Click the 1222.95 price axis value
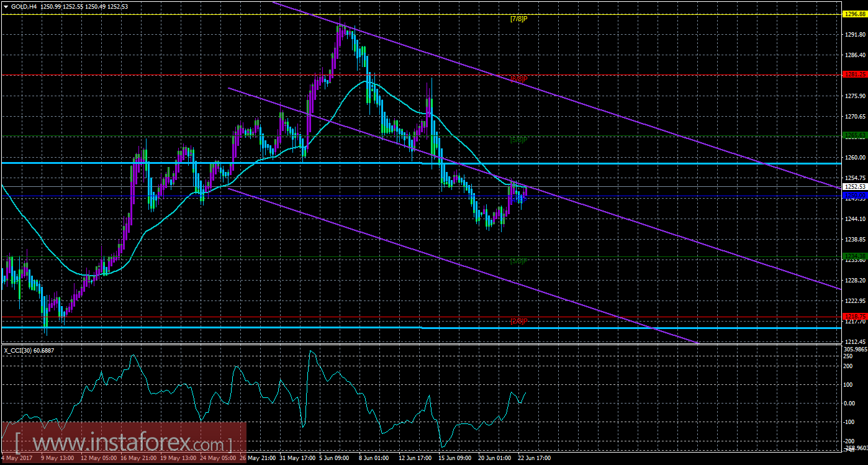This screenshot has height=465, width=868. [854, 301]
